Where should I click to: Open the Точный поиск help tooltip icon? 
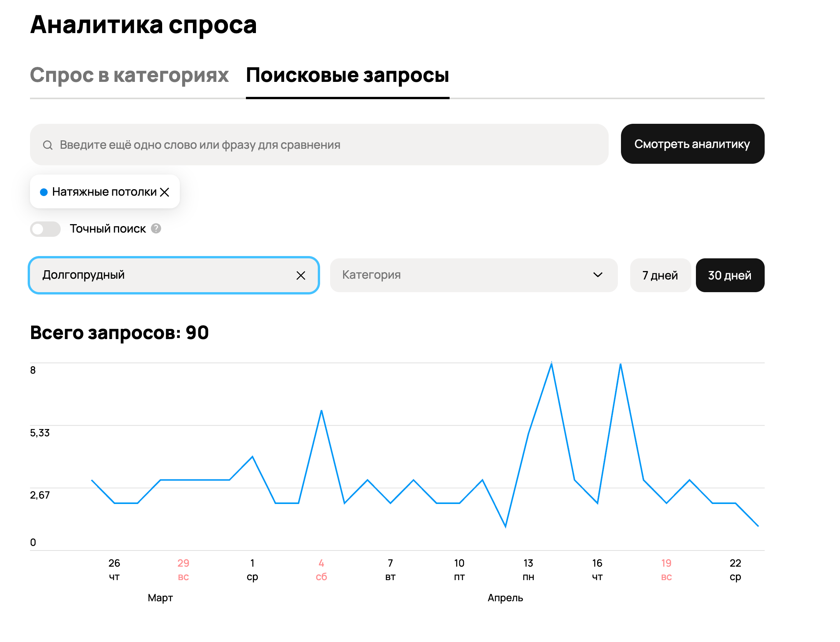click(156, 228)
